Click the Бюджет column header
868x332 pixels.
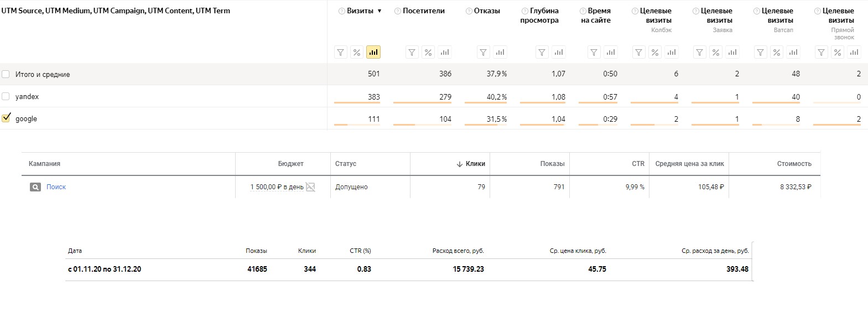[290, 164]
